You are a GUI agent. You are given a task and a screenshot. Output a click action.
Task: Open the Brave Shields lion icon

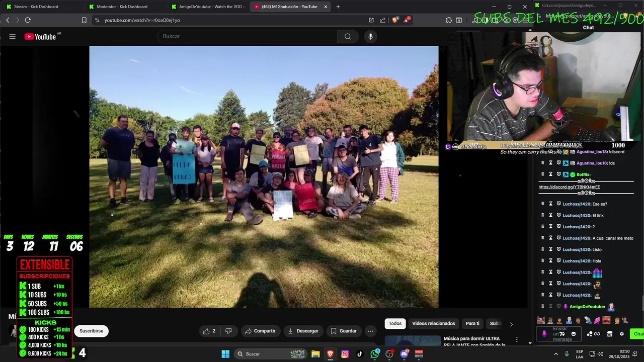pos(395,20)
